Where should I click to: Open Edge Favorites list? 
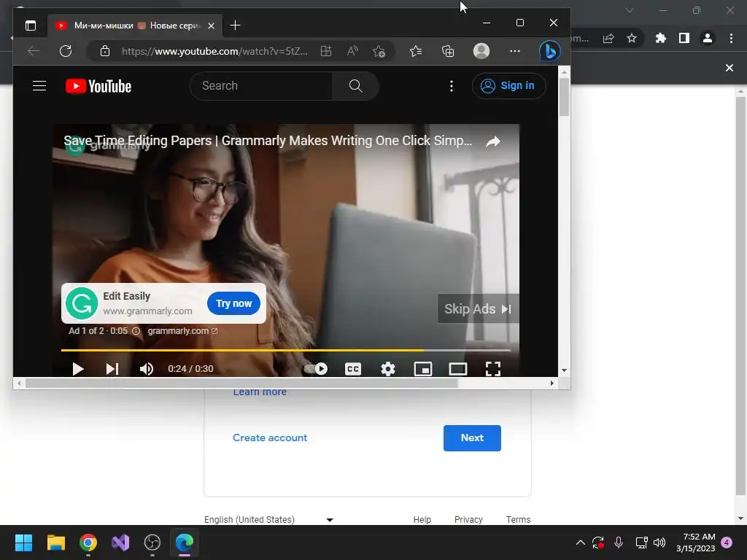[415, 51]
